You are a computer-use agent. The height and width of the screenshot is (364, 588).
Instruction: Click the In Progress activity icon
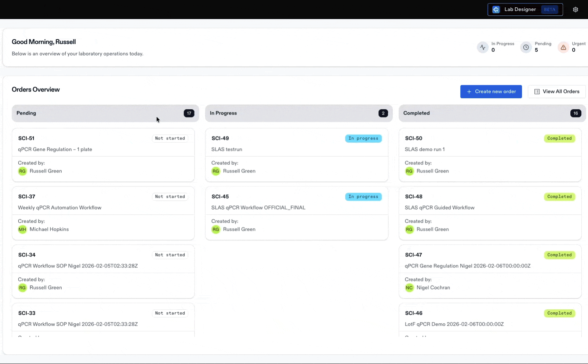point(483,47)
